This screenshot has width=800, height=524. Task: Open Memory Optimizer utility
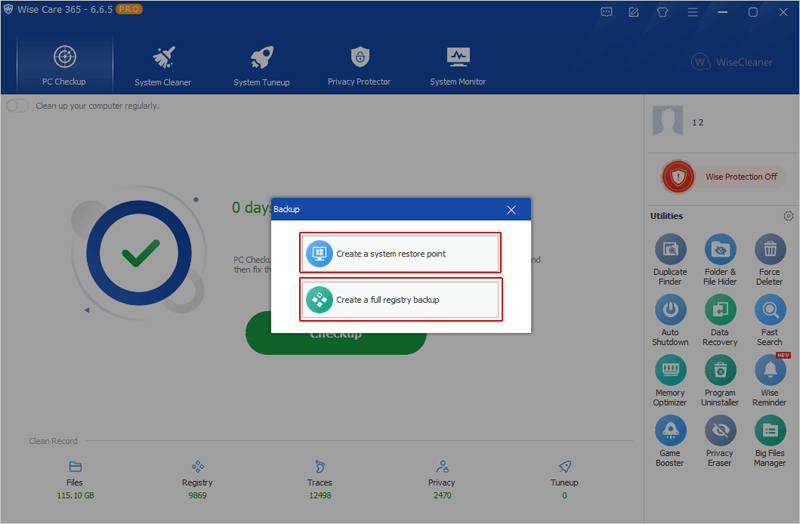tap(670, 381)
